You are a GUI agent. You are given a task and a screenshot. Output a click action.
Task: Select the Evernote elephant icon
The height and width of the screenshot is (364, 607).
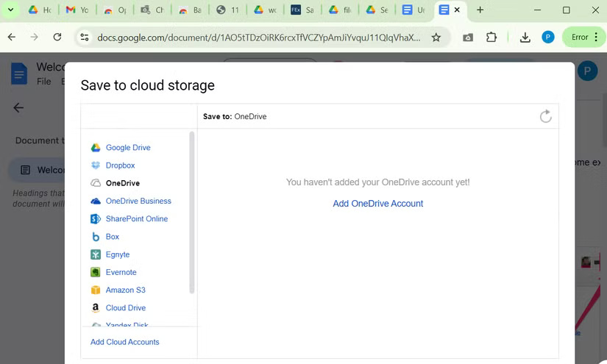[96, 272]
